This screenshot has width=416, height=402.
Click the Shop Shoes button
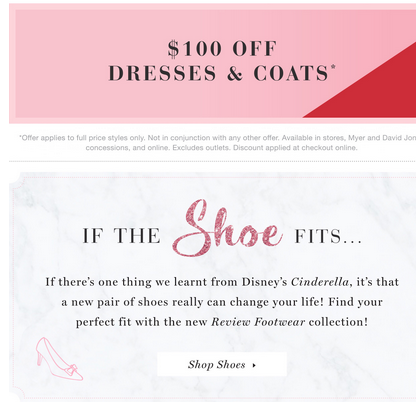click(222, 364)
